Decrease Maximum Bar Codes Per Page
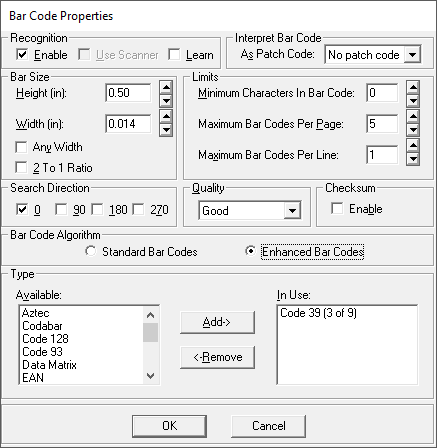Image resolution: width=437 pixels, height=448 pixels. 413,130
